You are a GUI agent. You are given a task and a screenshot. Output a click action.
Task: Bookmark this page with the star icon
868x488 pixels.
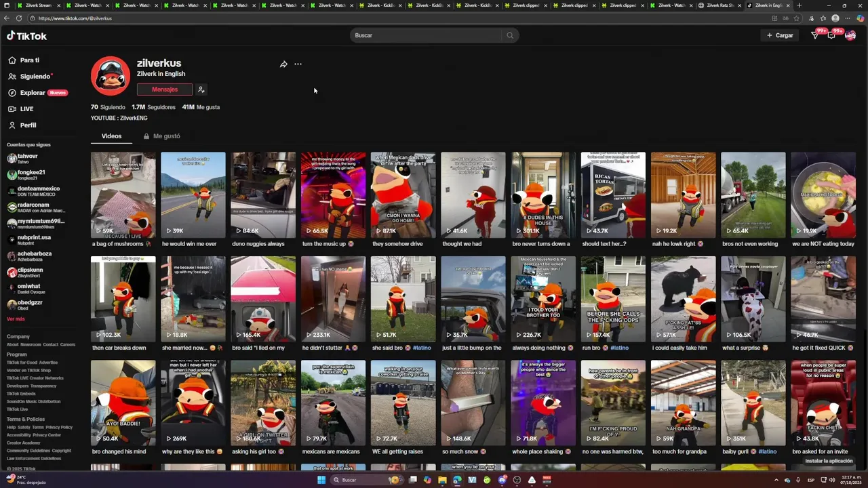tap(796, 18)
